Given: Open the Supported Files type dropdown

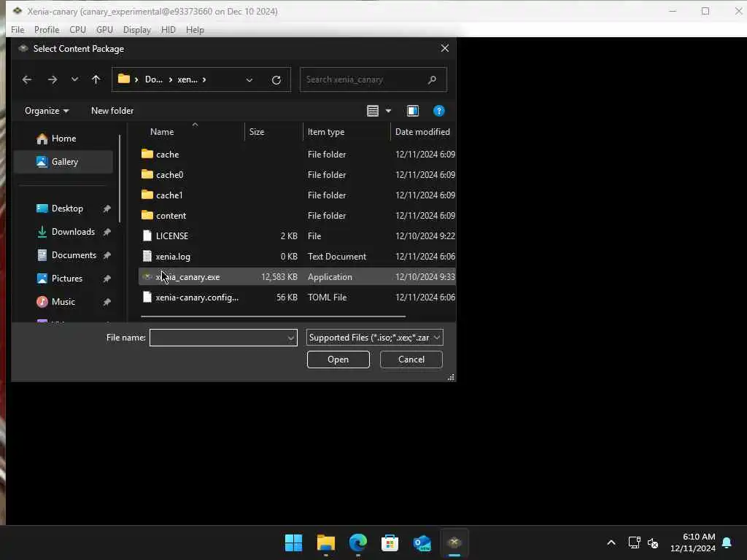Looking at the screenshot, I should pyautogui.click(x=374, y=338).
